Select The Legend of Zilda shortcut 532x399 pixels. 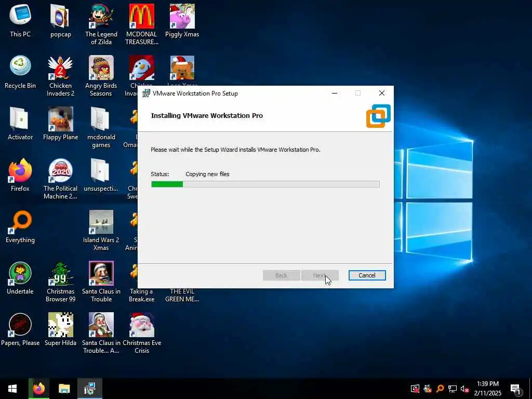tap(101, 24)
